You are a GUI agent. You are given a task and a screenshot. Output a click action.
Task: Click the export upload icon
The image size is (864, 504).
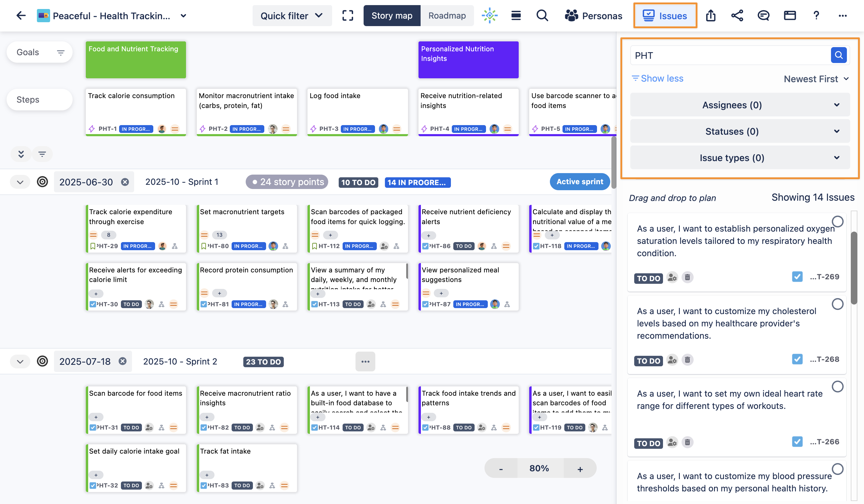710,16
